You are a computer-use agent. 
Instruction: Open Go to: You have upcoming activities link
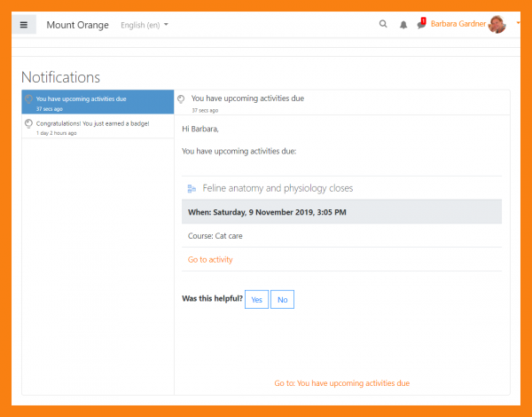coord(341,383)
